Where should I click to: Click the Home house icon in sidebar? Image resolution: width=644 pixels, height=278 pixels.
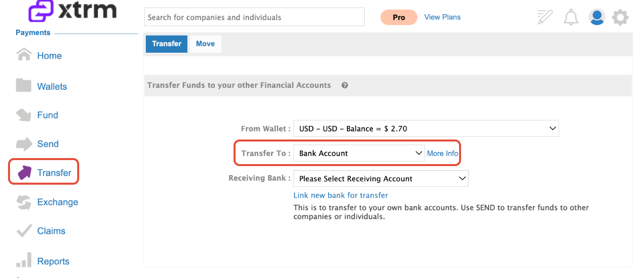click(24, 55)
